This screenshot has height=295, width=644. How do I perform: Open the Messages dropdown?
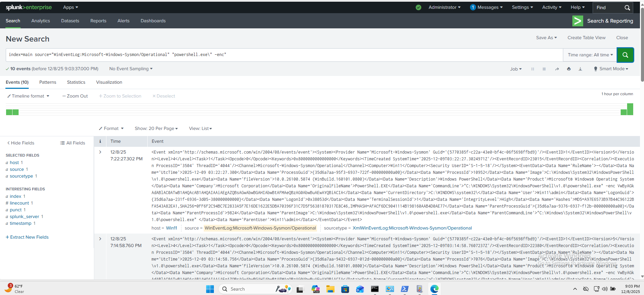pyautogui.click(x=486, y=7)
